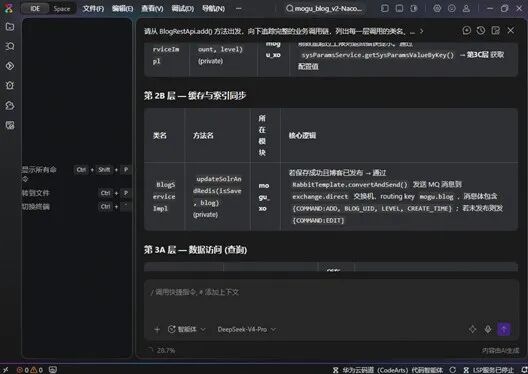Open the Search view in the sidebar
The image size is (528, 374).
tap(10, 46)
